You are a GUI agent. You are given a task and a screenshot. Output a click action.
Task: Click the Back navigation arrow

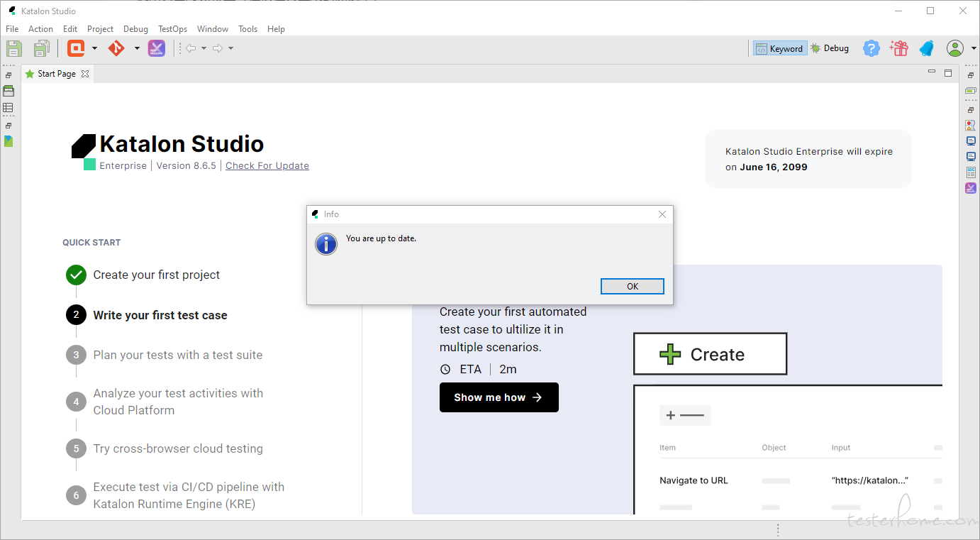point(191,48)
